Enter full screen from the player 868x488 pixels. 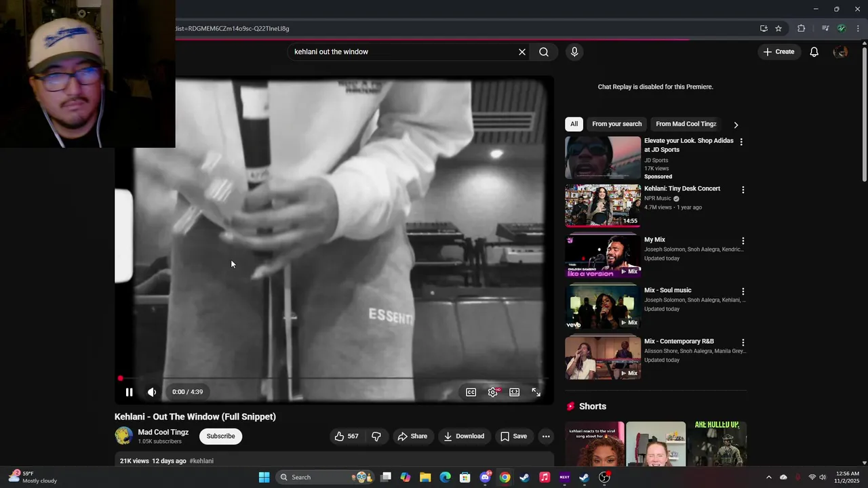[536, 392]
